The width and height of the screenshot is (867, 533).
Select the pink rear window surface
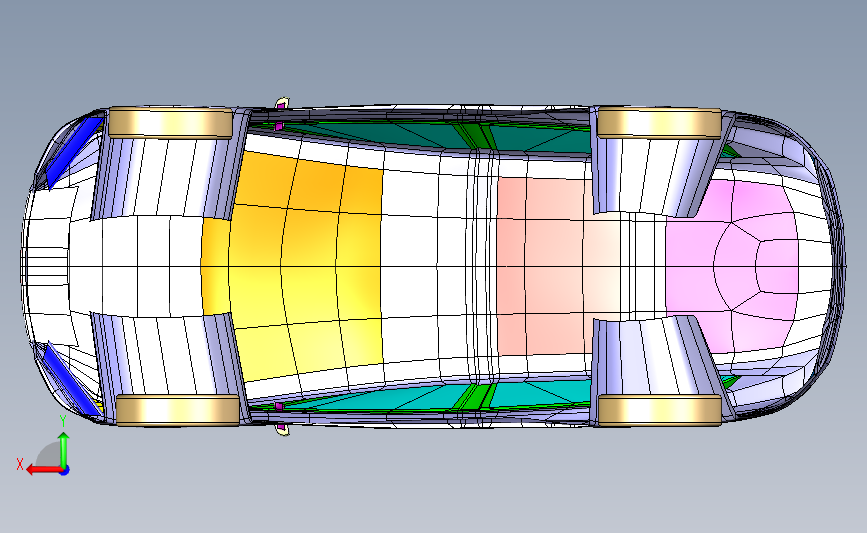pos(733,266)
